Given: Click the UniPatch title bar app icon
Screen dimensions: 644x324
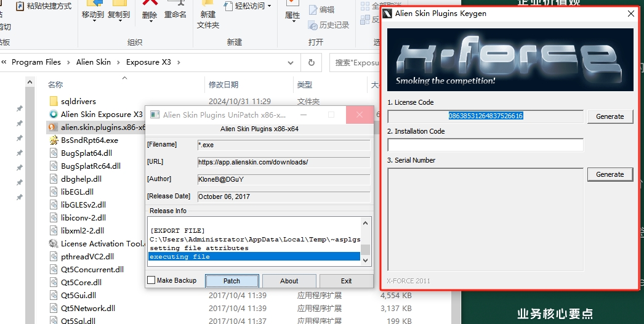Looking at the screenshot, I should click(x=155, y=115).
